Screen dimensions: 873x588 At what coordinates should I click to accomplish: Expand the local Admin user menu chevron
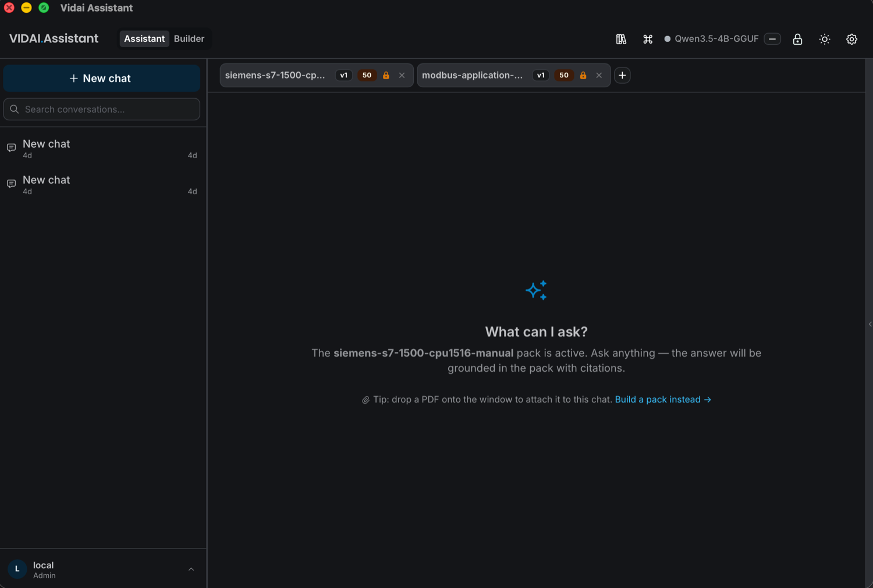191,569
